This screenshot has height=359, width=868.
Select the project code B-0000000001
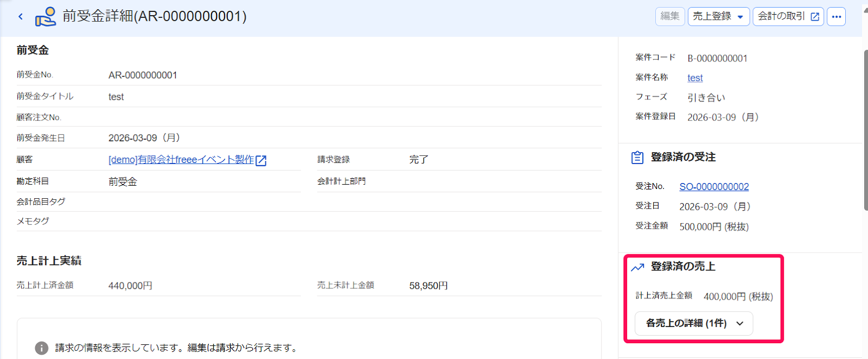717,58
